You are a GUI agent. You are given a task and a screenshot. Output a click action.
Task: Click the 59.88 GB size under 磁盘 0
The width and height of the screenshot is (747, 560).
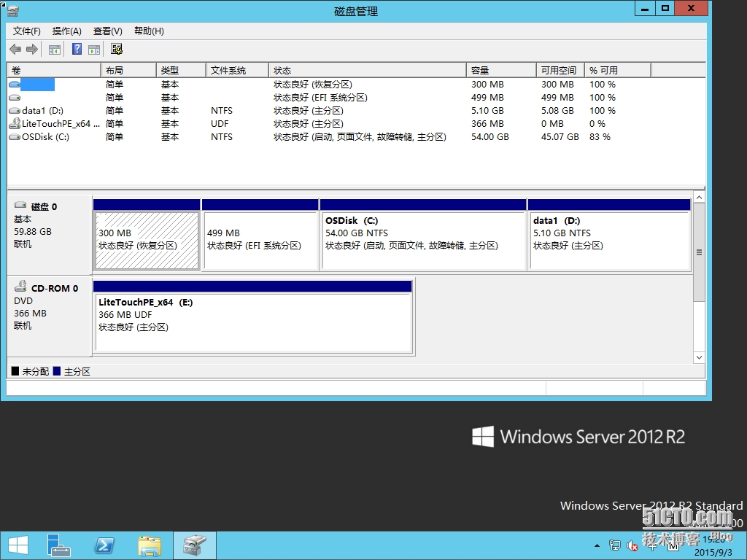pyautogui.click(x=33, y=231)
